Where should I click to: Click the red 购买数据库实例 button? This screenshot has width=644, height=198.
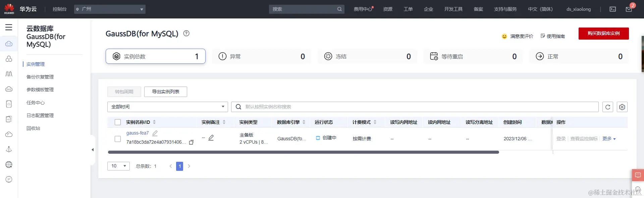[x=604, y=34]
